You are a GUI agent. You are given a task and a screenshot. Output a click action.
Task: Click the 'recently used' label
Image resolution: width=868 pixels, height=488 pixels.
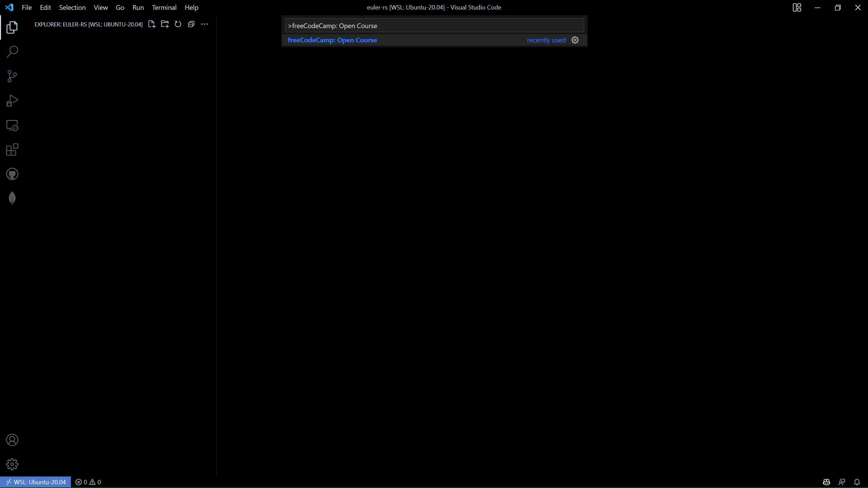coord(546,40)
